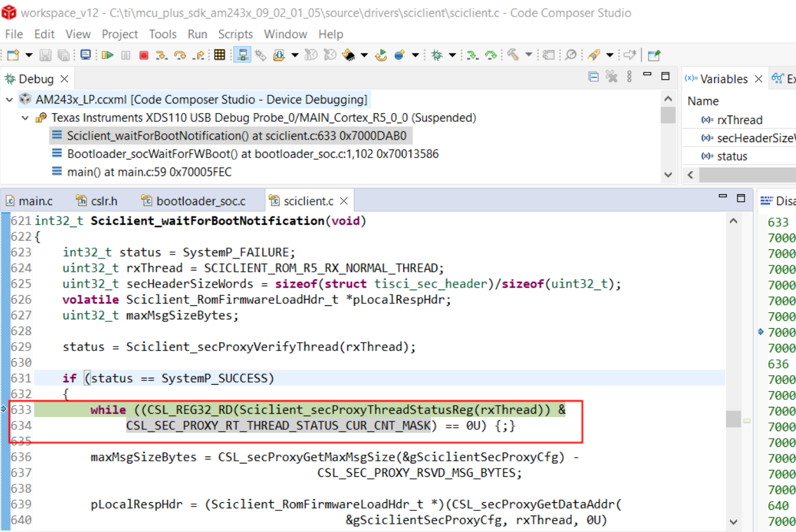Open the Load Program dropdown arrow

pos(295,55)
